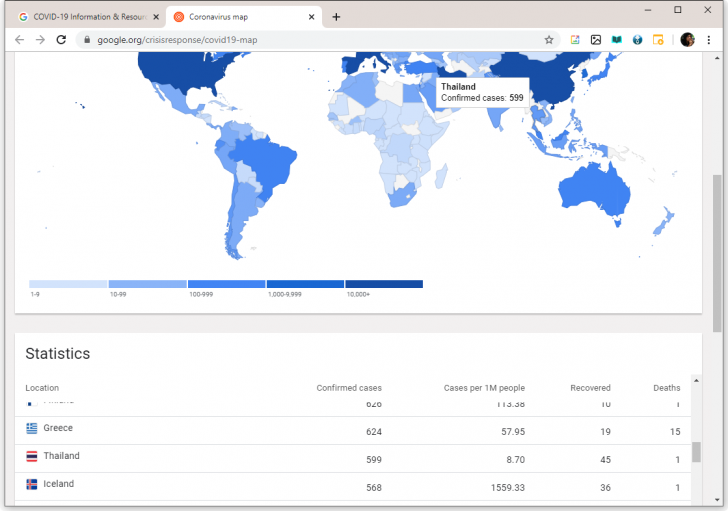Go back to the previous page
The image size is (728, 511).
pos(19,40)
